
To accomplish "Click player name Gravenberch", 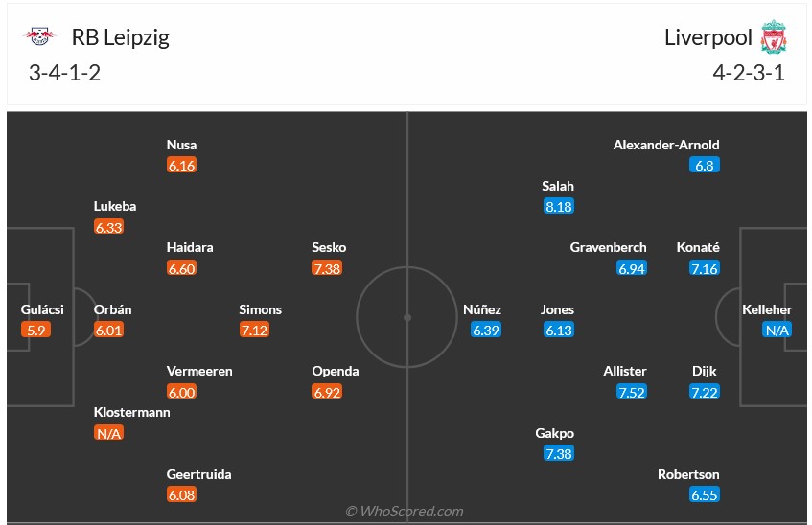I will coord(608,247).
